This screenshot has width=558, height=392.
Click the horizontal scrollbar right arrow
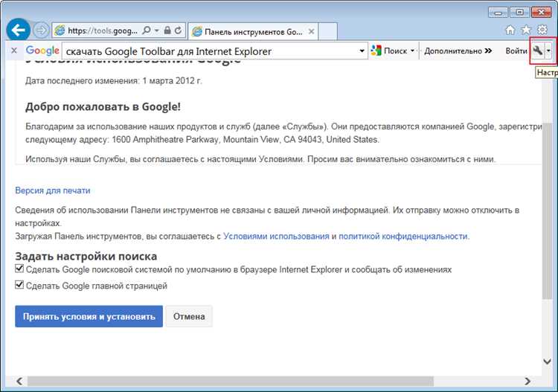(527, 382)
